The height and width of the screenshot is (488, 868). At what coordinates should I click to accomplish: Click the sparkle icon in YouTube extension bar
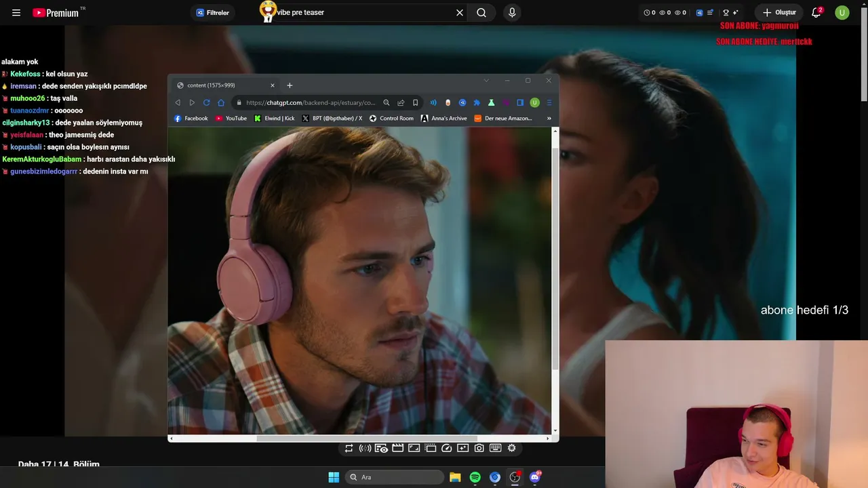736,12
